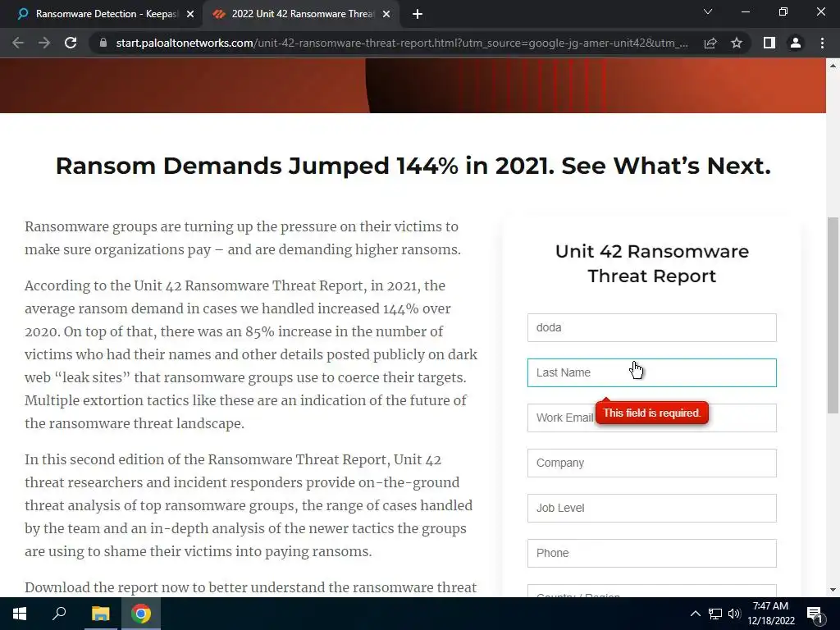840x630 pixels.
Task: Open the notification center icon
Action: click(x=815, y=614)
